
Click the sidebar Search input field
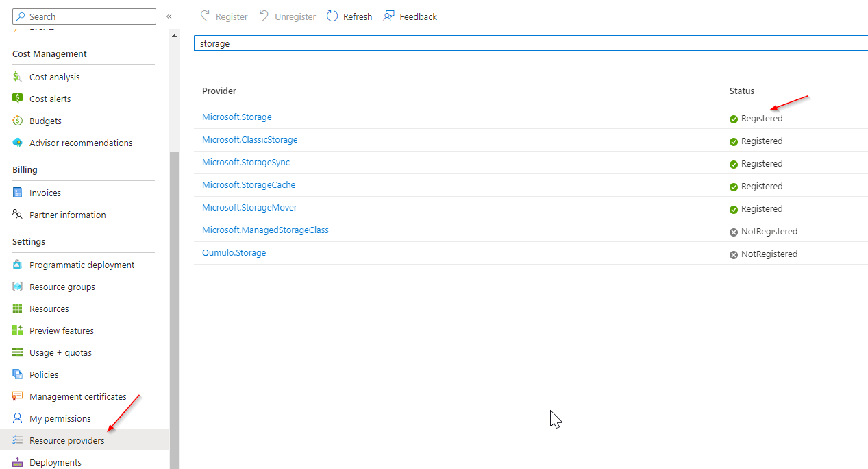pos(84,16)
